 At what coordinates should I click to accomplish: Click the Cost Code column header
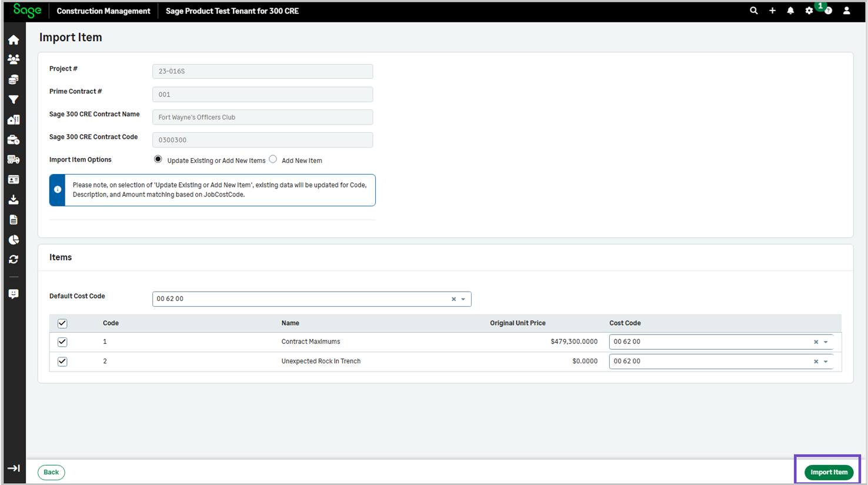(x=625, y=323)
